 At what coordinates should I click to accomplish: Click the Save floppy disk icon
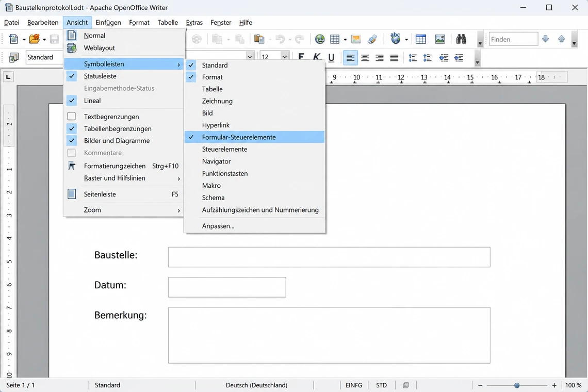54,39
